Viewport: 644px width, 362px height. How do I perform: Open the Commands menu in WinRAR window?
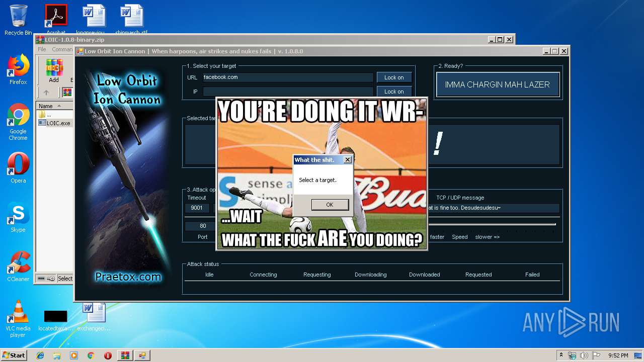pos(62,49)
